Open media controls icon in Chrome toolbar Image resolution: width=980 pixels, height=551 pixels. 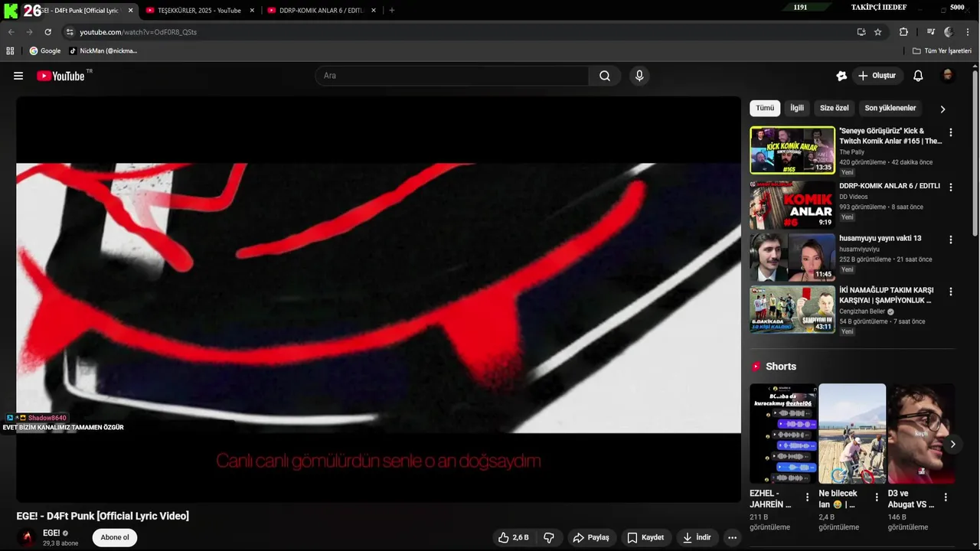(x=930, y=32)
